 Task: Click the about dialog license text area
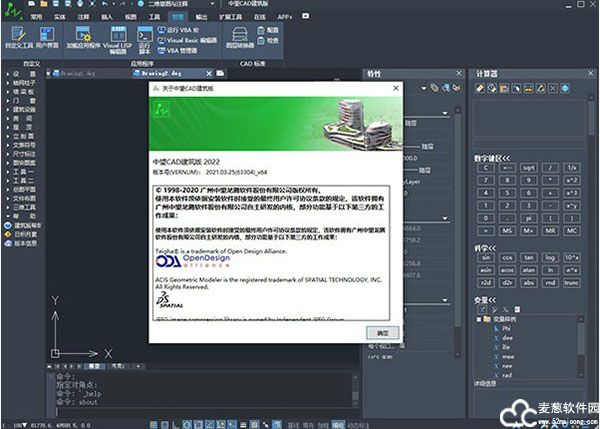tap(271, 253)
